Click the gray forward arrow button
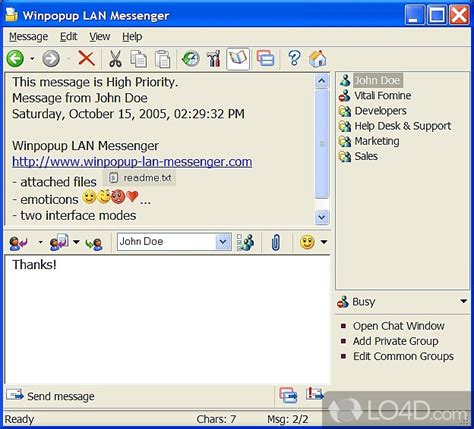Viewport: 474px width, 429px height. click(x=51, y=59)
